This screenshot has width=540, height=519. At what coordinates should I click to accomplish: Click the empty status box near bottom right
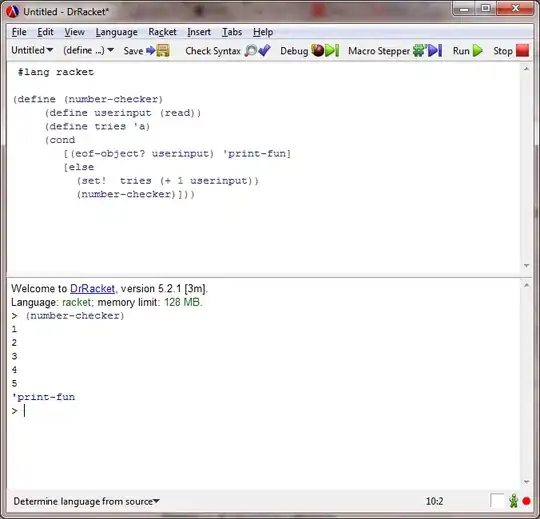click(x=497, y=501)
